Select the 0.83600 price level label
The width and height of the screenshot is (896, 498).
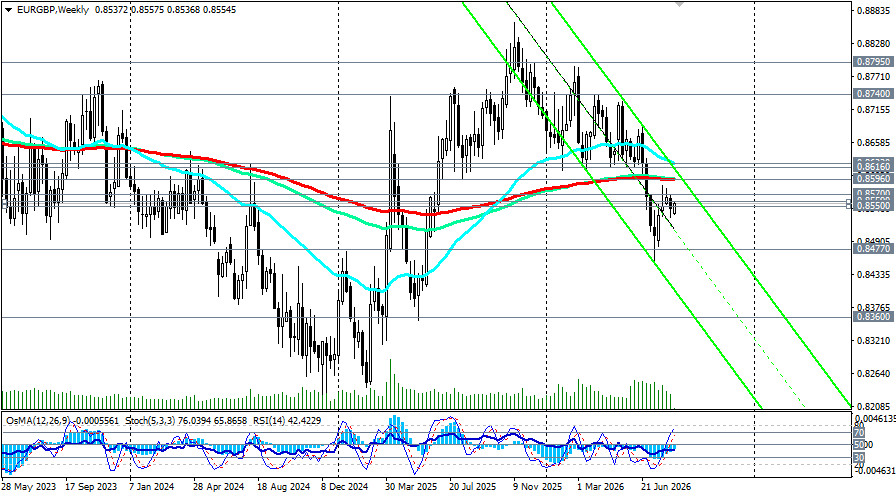pyautogui.click(x=873, y=316)
